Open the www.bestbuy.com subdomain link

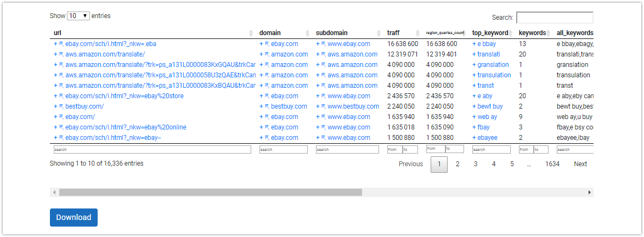(x=353, y=107)
